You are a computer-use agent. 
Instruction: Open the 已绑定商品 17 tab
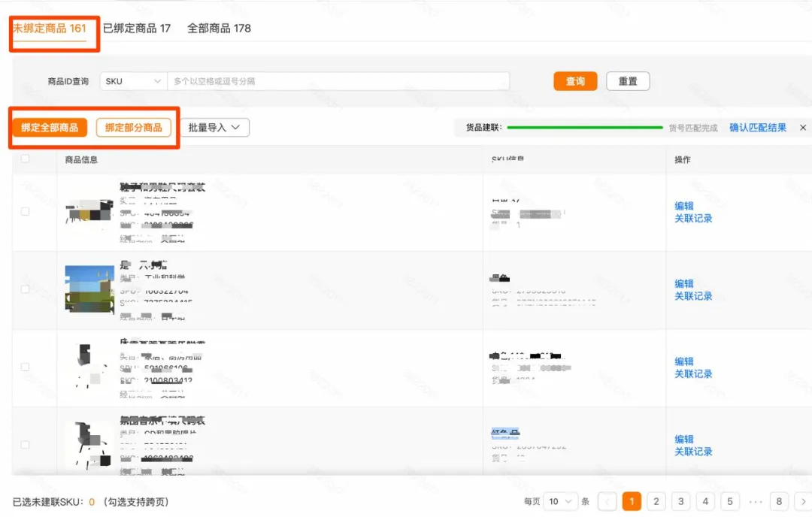137,29
